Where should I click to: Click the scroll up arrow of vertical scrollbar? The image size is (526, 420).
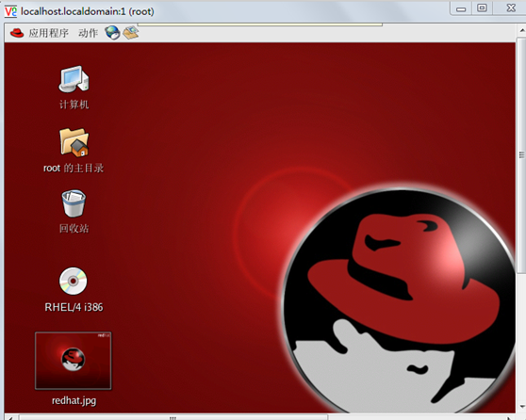[x=522, y=30]
